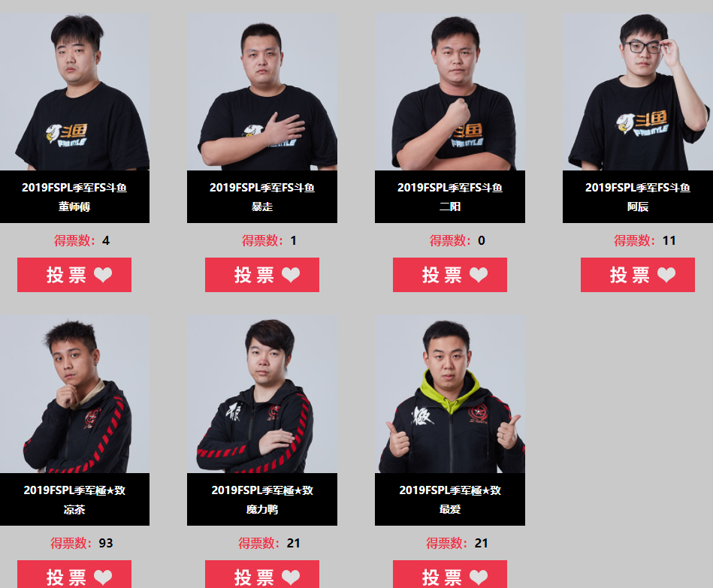Select the photo of 阿辰 wearing glasses

pyautogui.click(x=638, y=92)
